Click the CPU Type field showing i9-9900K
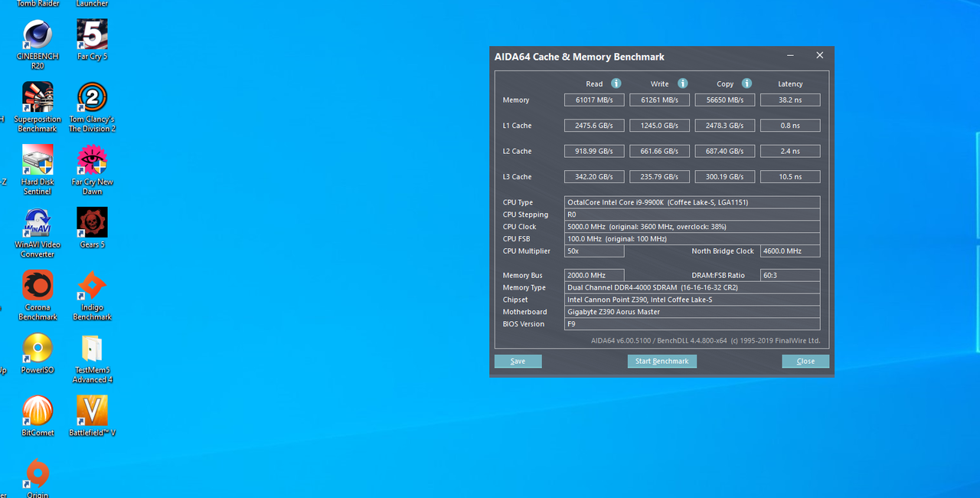The height and width of the screenshot is (498, 980). point(692,202)
